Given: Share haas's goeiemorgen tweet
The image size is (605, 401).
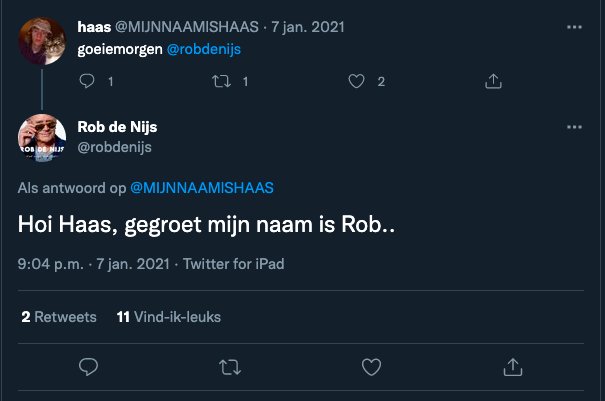Looking at the screenshot, I should tap(493, 82).
